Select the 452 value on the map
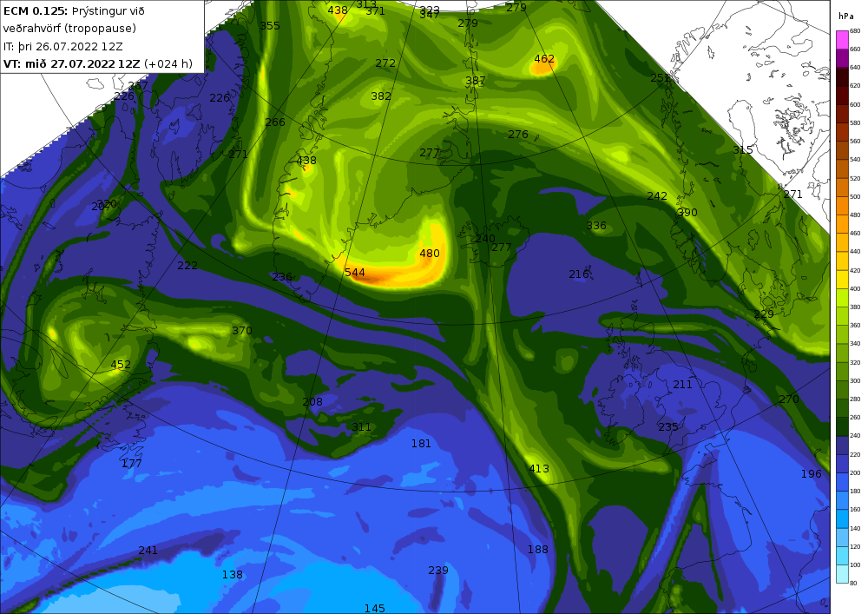This screenshot has width=868, height=614. pos(121,364)
